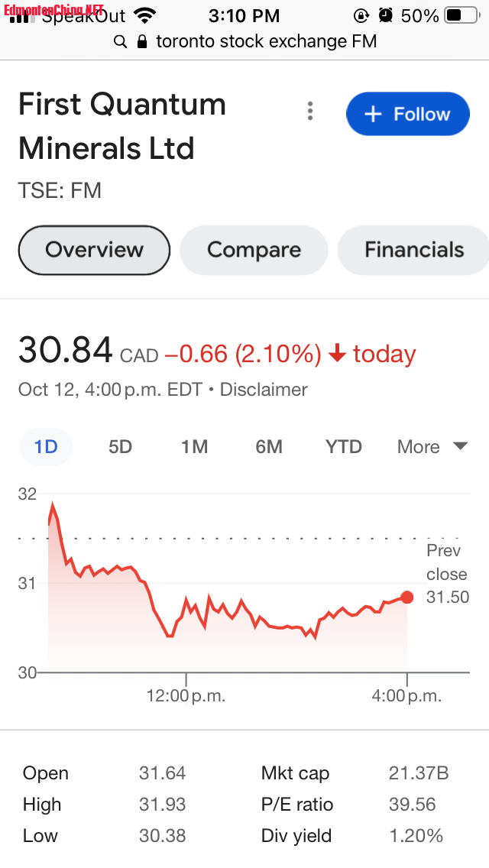489x868 pixels.
Task: Tap the search magnifier icon in address bar
Action: (120, 41)
